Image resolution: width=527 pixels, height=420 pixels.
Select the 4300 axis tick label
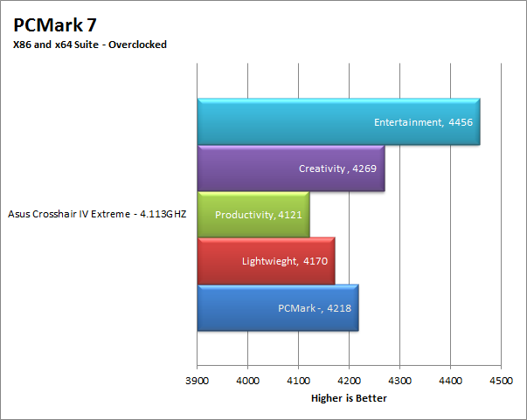point(400,381)
